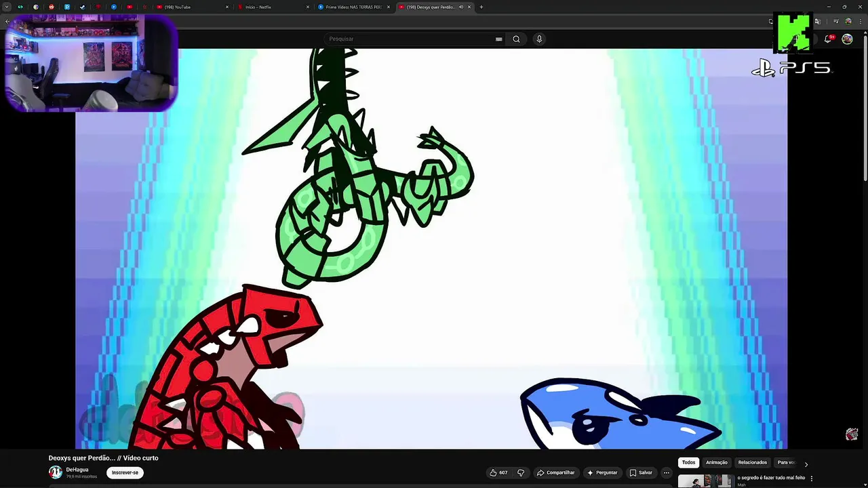The height and width of the screenshot is (488, 868).
Task: Open the browser profile avatar
Action: pyautogui.click(x=848, y=22)
